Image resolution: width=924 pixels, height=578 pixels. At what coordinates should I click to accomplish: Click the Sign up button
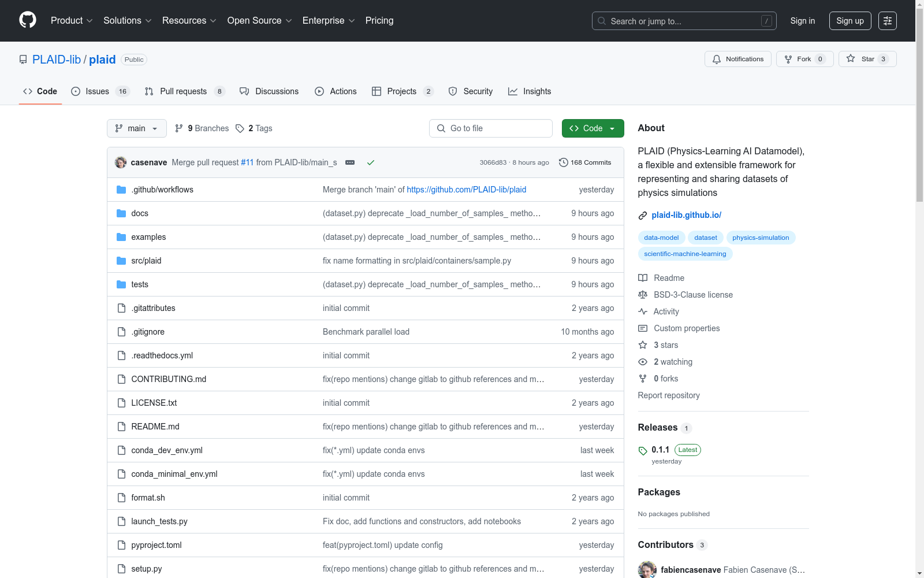[x=850, y=21]
